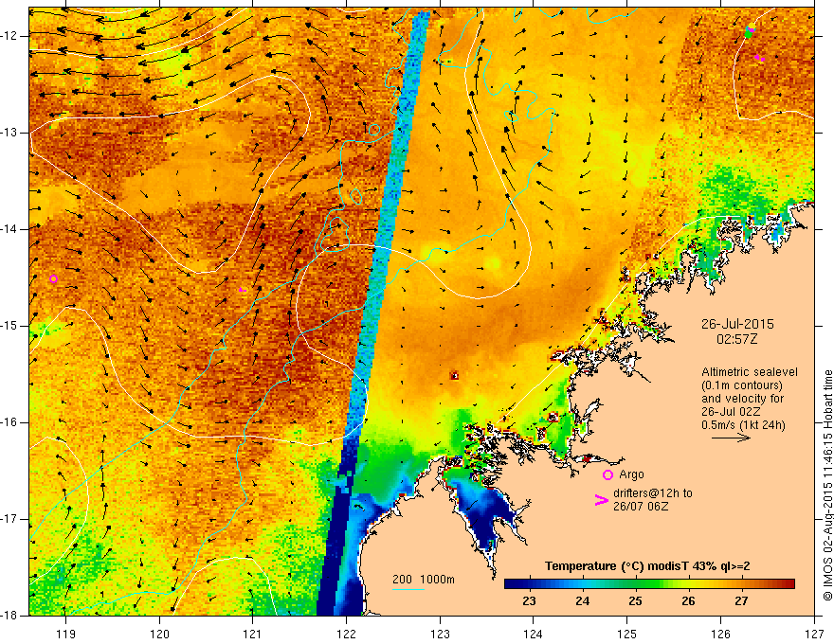
Task: Click longitude tick label 126
Action: tap(720, 635)
